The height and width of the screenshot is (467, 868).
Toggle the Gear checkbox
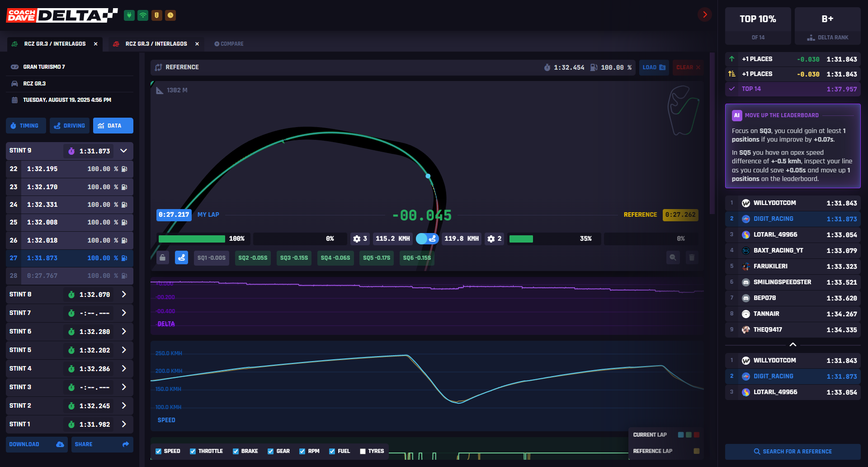270,451
